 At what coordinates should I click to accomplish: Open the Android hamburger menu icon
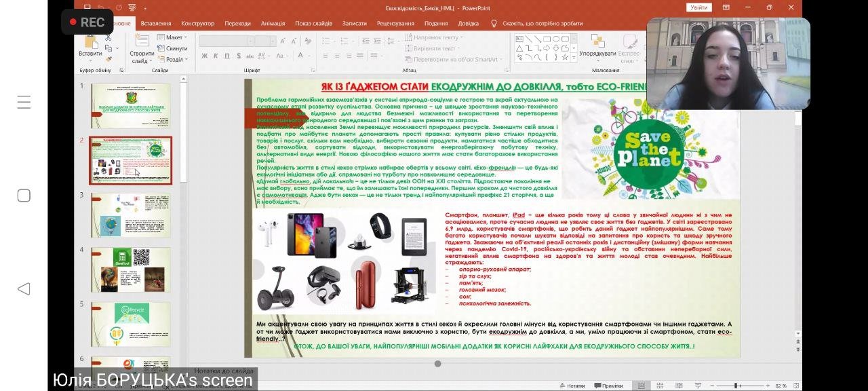coord(24,103)
